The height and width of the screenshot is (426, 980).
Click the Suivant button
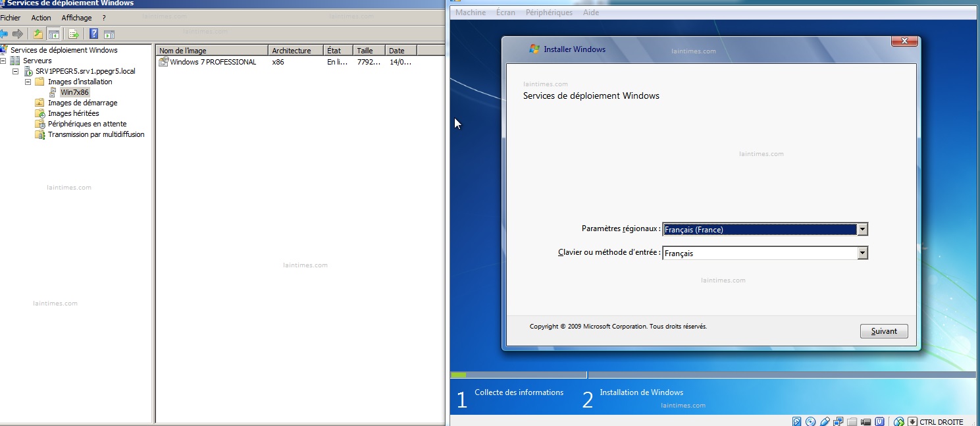pos(884,331)
